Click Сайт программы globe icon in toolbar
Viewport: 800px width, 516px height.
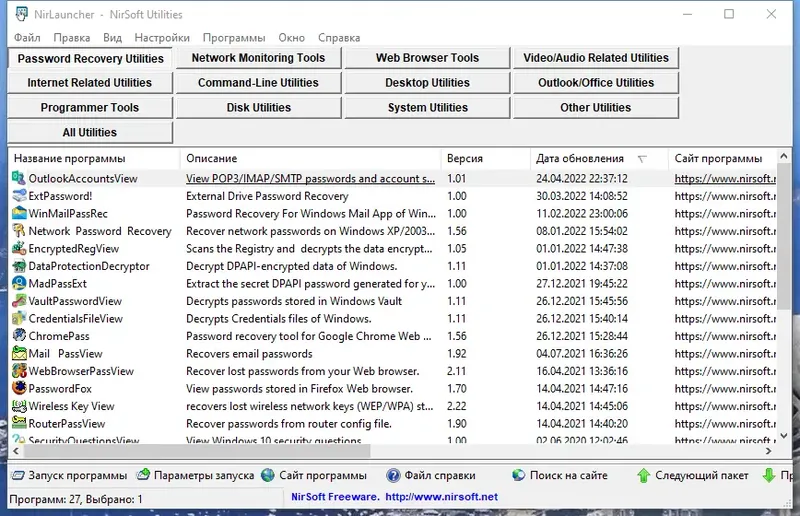click(268, 475)
